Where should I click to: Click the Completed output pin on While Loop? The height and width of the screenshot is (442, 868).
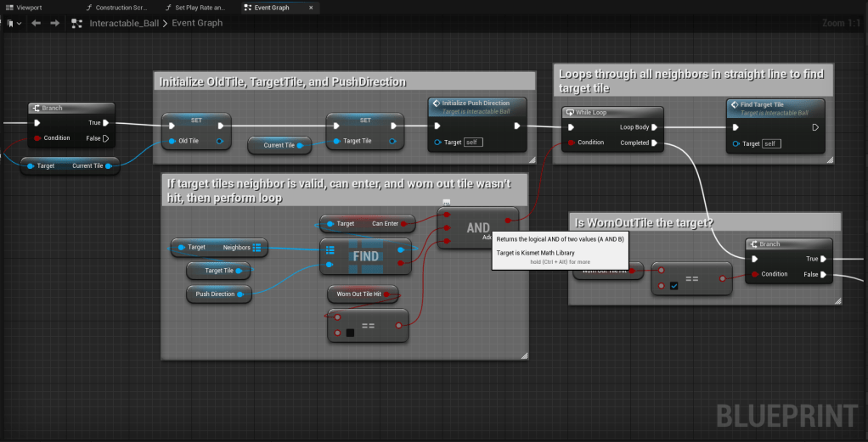[654, 143]
